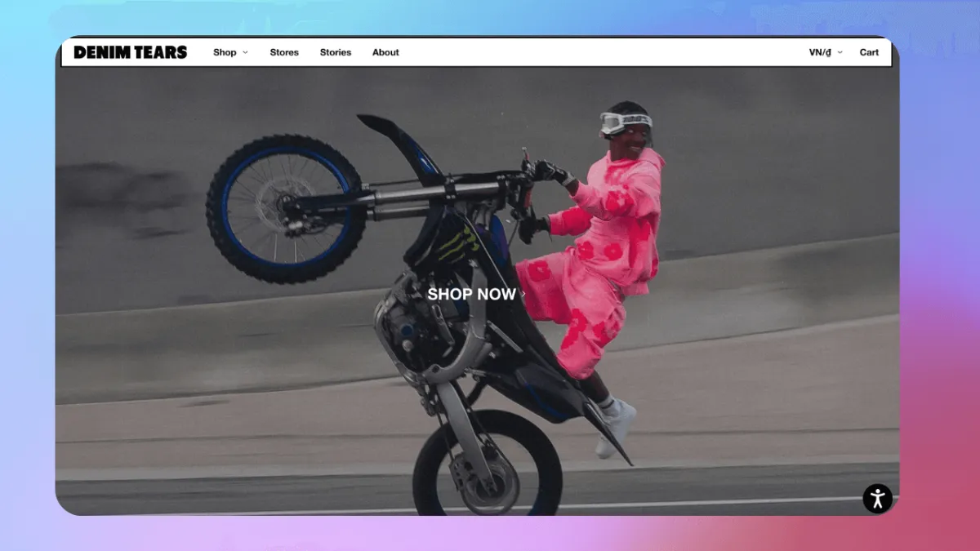Expand the chevron beside Shop

point(246,52)
